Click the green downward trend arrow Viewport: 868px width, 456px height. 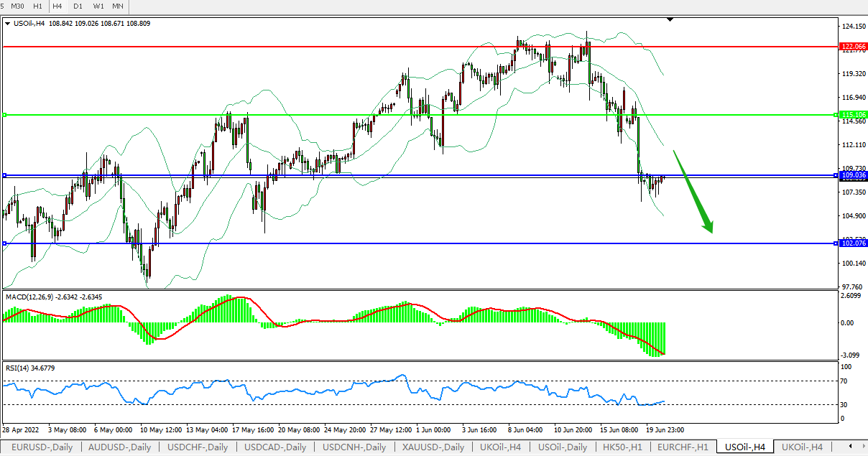click(x=693, y=191)
